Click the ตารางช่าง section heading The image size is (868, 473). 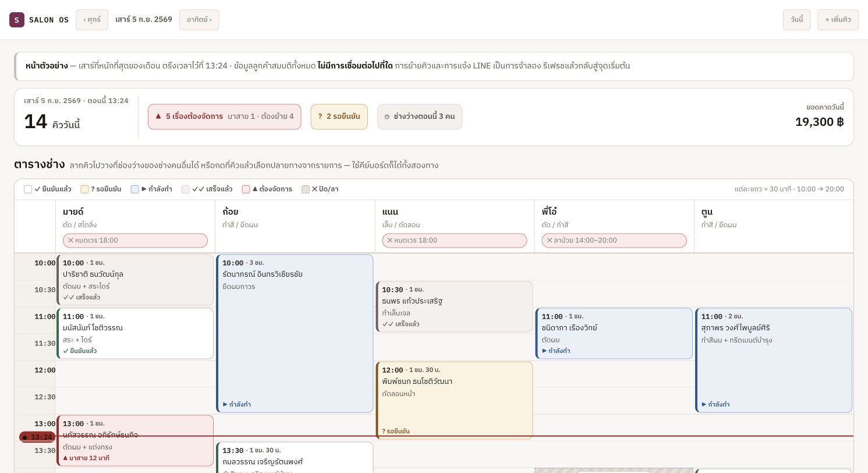coord(40,165)
